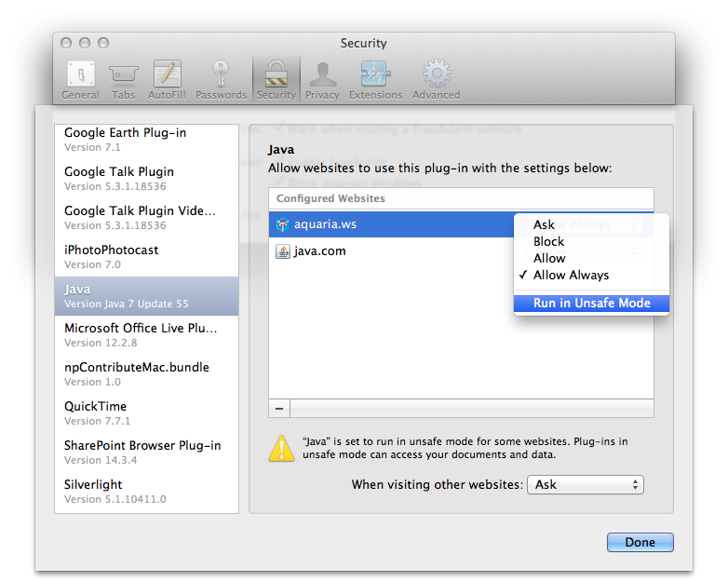Open the Advanced gear preferences pane

(436, 80)
